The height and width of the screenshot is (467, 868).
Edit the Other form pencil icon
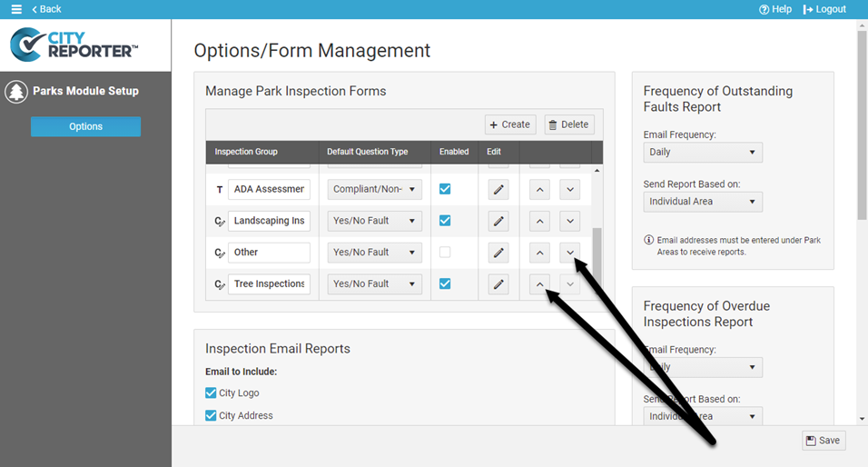(498, 253)
